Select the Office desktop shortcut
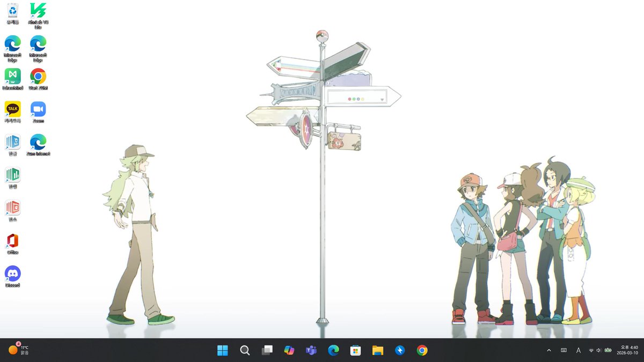The height and width of the screenshot is (362, 644). 12,244
